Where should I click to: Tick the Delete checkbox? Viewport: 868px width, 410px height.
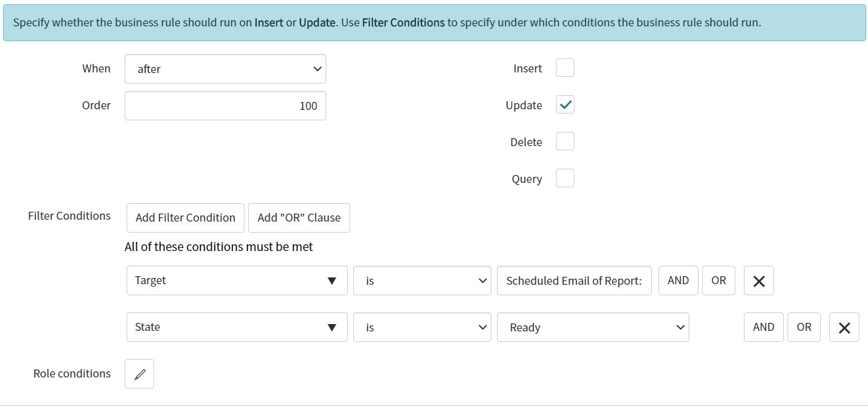[x=565, y=141]
